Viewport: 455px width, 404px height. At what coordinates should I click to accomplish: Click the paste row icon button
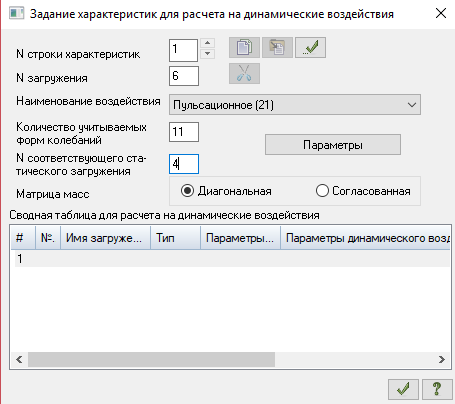click(x=277, y=47)
